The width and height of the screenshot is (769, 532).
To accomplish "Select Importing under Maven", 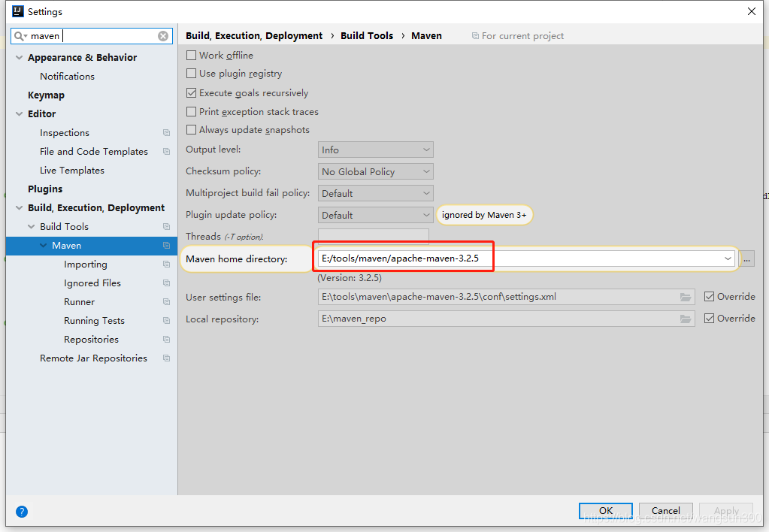I will coord(86,264).
